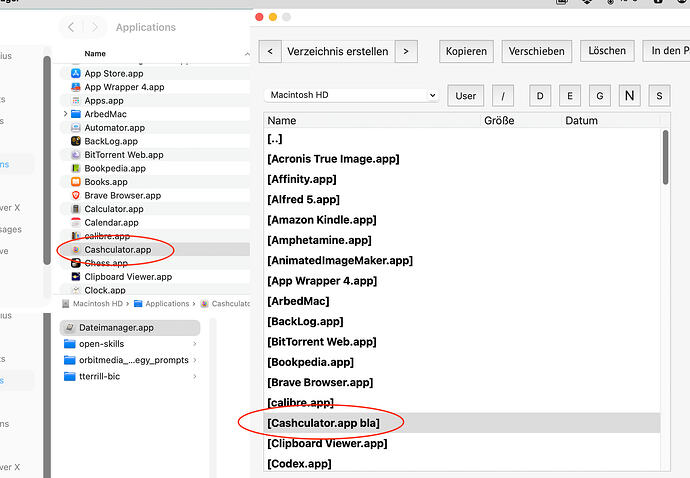Select [AnimatedImageMaker.app] in the list

(x=462, y=261)
